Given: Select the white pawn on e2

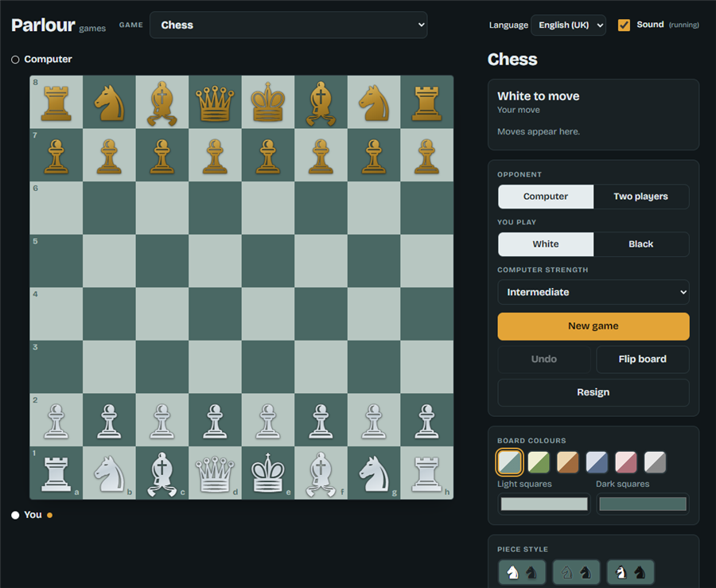Looking at the screenshot, I should pyautogui.click(x=268, y=420).
